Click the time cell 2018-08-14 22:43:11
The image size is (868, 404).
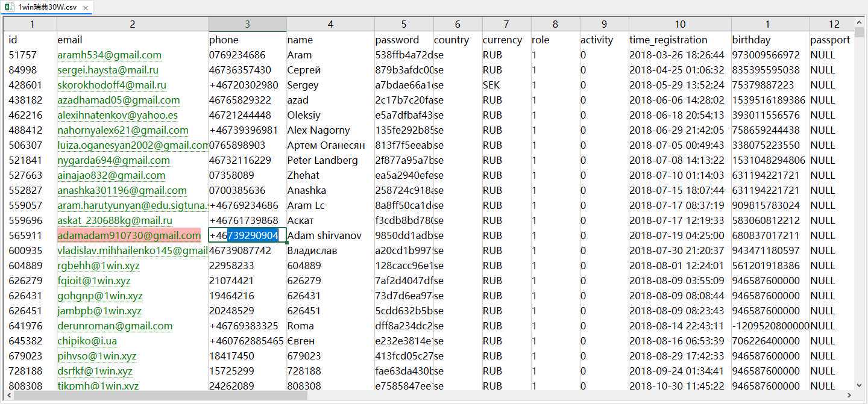(x=680, y=326)
